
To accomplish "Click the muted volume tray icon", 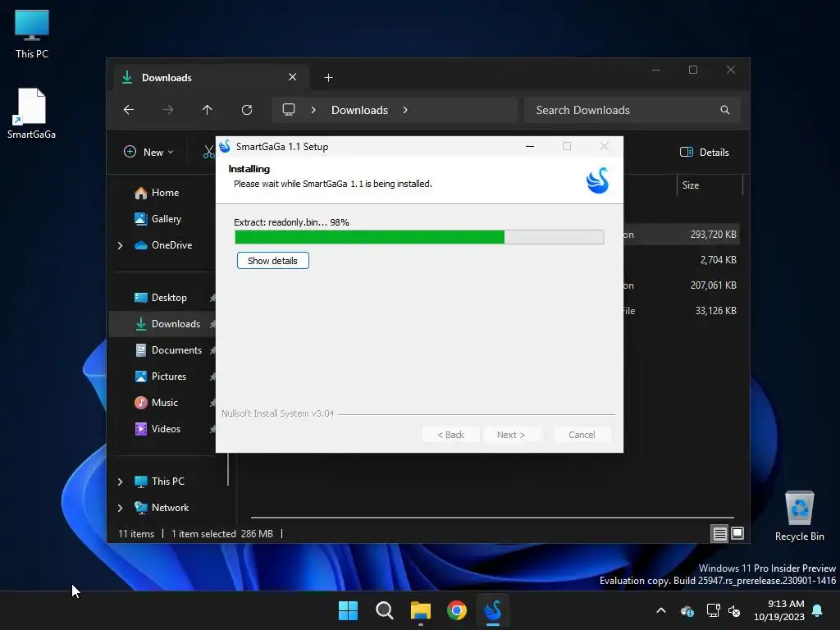I will click(734, 610).
